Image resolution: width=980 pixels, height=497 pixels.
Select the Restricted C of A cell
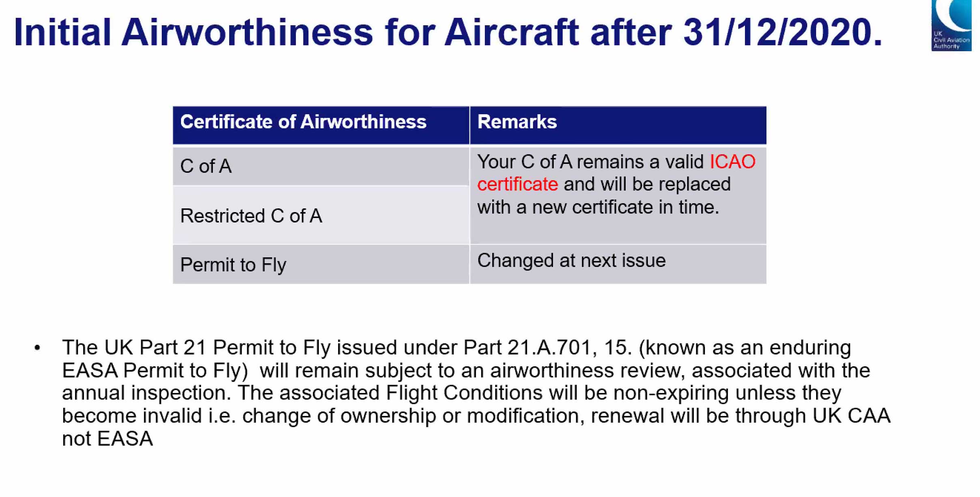[321, 215]
